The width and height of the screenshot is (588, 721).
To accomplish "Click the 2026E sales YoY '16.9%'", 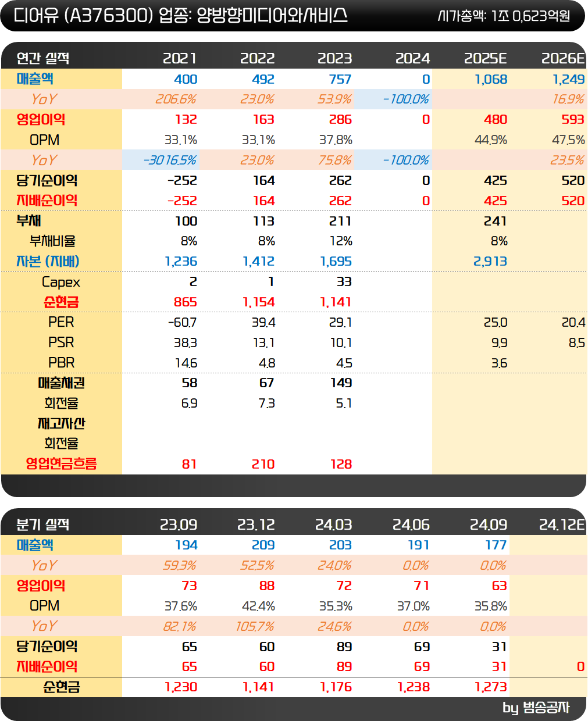I will click(568, 99).
